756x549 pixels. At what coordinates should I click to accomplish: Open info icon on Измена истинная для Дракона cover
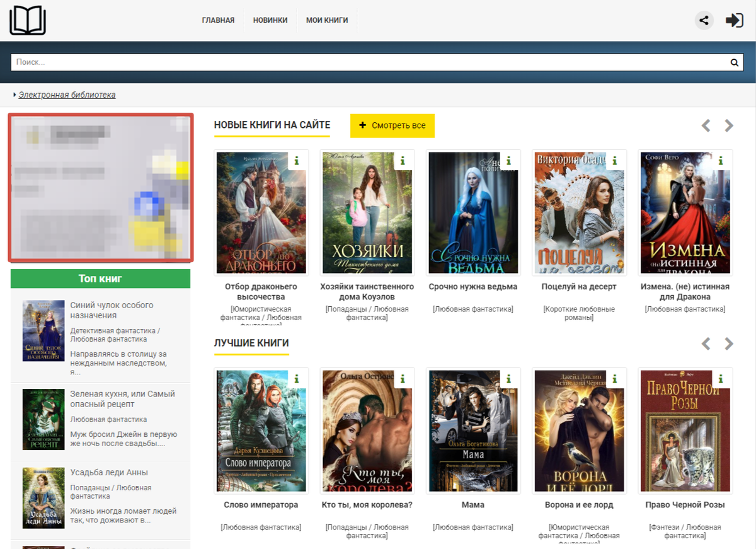tap(721, 161)
